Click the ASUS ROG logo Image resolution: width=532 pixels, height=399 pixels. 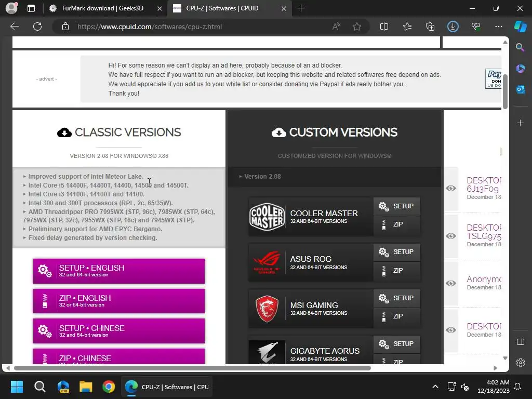coord(267,262)
